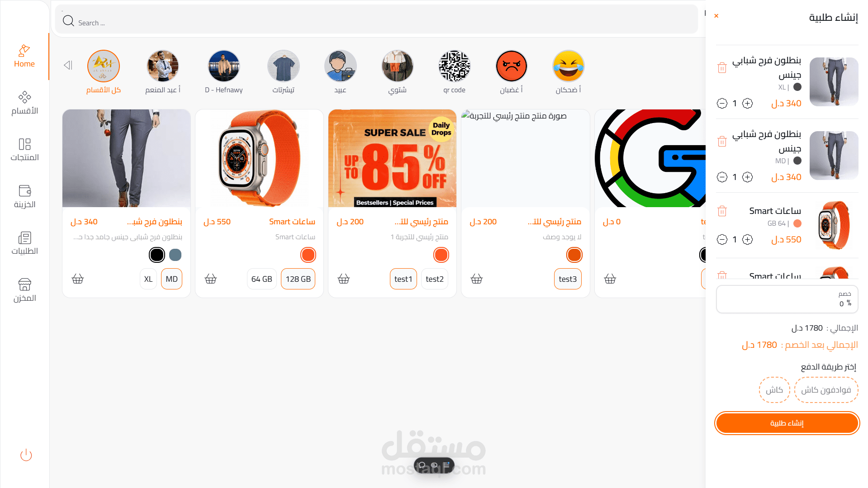Image resolution: width=868 pixels, height=488 pixels.
Task: Open the المنتجات products menu item
Action: click(x=24, y=150)
